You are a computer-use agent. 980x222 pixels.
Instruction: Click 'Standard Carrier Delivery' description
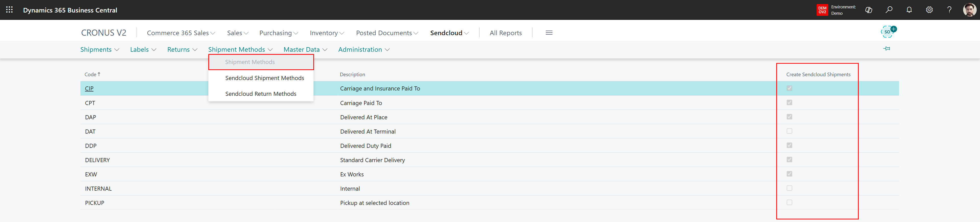(x=373, y=160)
